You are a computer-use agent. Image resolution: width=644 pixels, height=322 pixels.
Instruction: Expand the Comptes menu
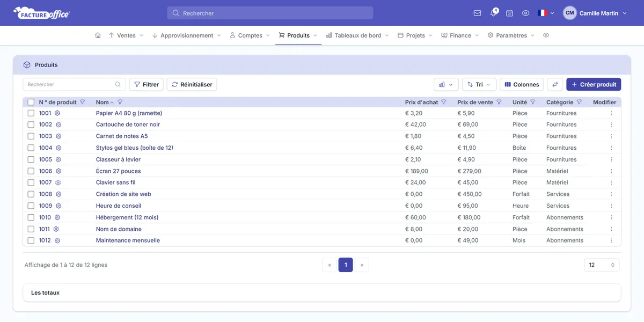pyautogui.click(x=250, y=35)
